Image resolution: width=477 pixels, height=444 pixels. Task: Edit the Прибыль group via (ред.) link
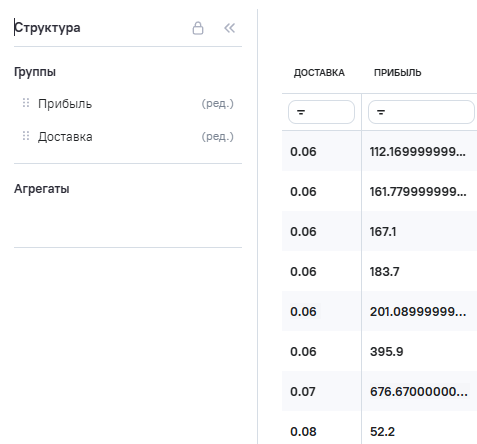tap(217, 103)
